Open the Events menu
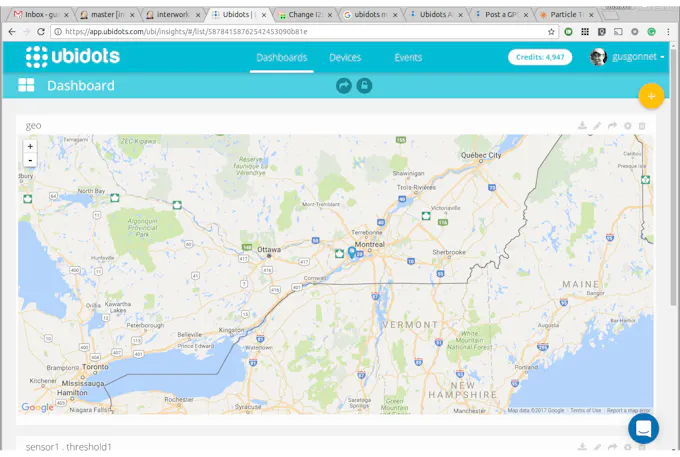This screenshot has width=680, height=457. [408, 58]
